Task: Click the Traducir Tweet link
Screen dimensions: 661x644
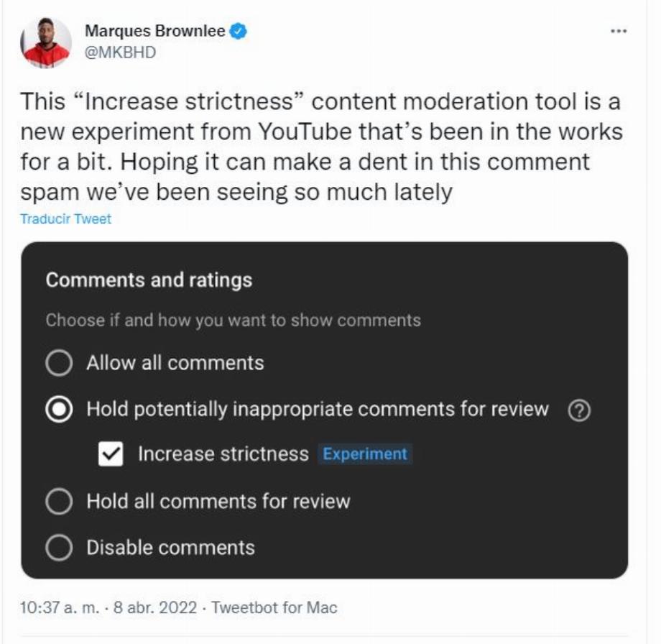Action: coord(66,219)
